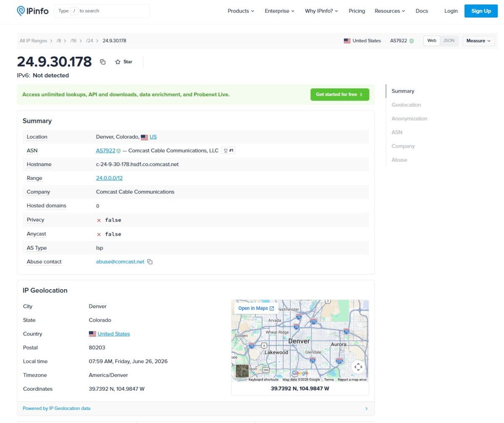Go to All IP Ranges breadcrumb

click(33, 41)
